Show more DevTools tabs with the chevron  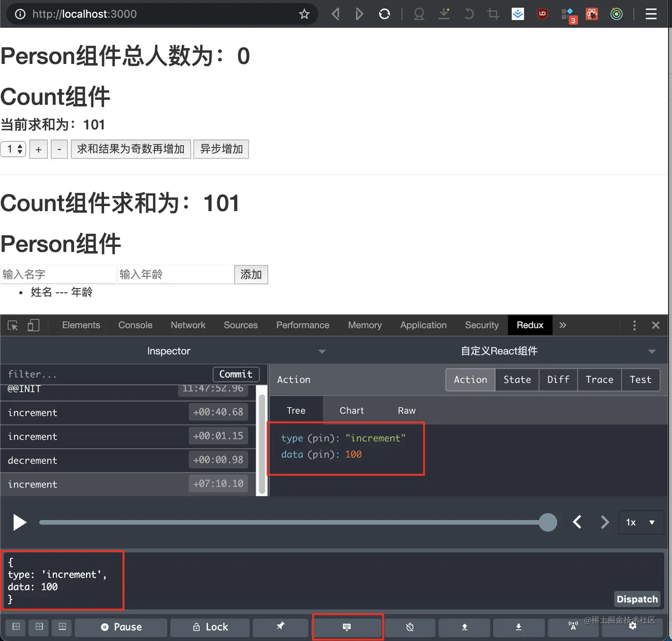563,326
